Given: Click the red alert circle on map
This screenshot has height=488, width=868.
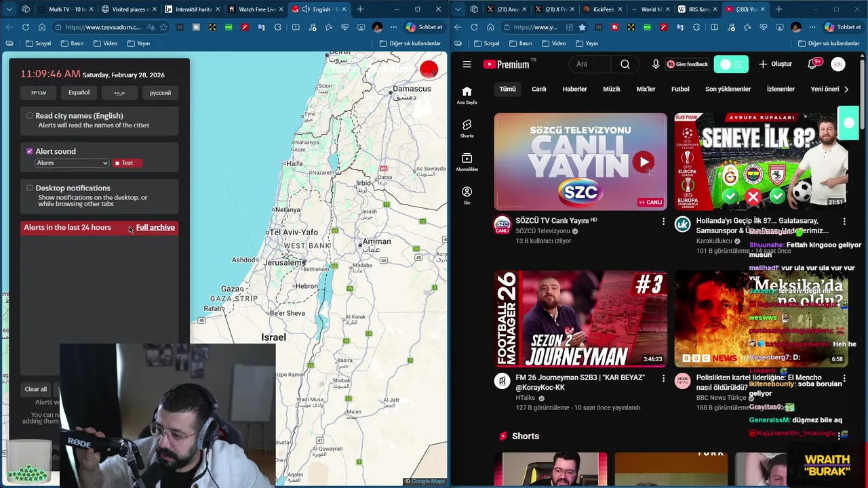Looking at the screenshot, I should [x=429, y=69].
